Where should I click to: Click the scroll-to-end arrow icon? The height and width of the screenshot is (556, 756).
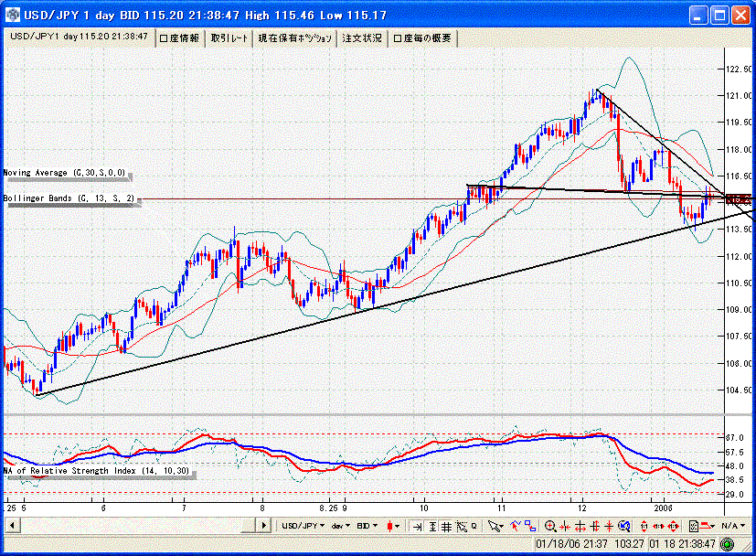tap(417, 526)
